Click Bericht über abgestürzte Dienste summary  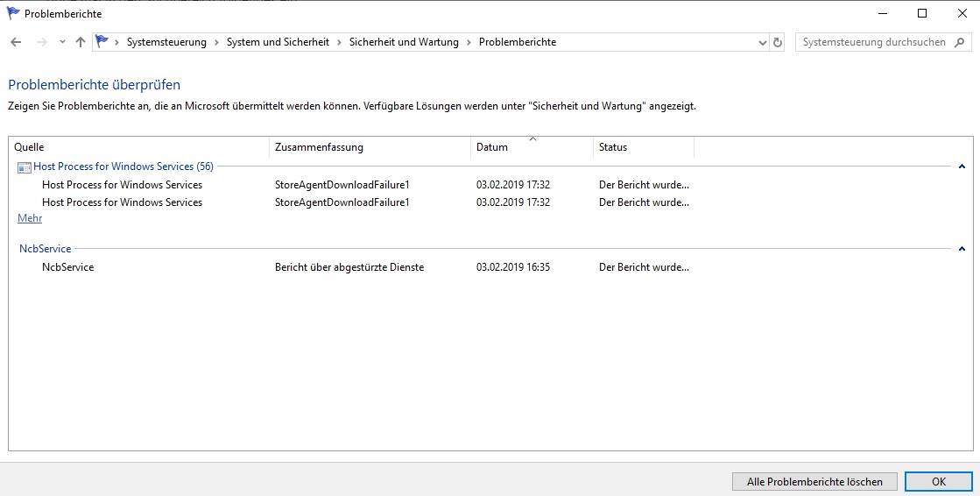349,267
